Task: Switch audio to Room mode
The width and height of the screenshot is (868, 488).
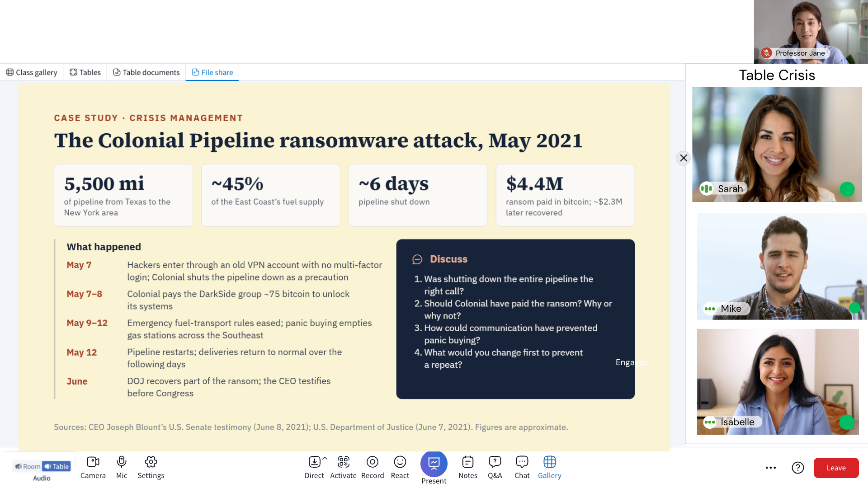Action: coord(28,466)
